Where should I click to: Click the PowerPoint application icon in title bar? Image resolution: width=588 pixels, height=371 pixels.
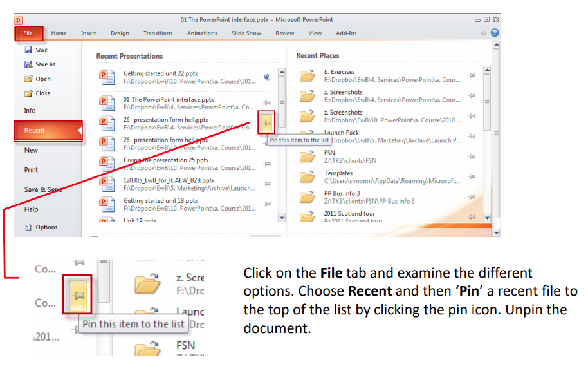[18, 21]
